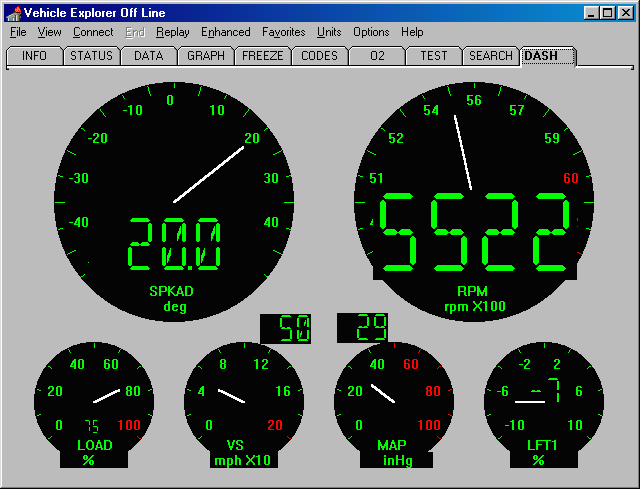Switch to the STATUS tab
The image size is (640, 489).
coord(91,56)
